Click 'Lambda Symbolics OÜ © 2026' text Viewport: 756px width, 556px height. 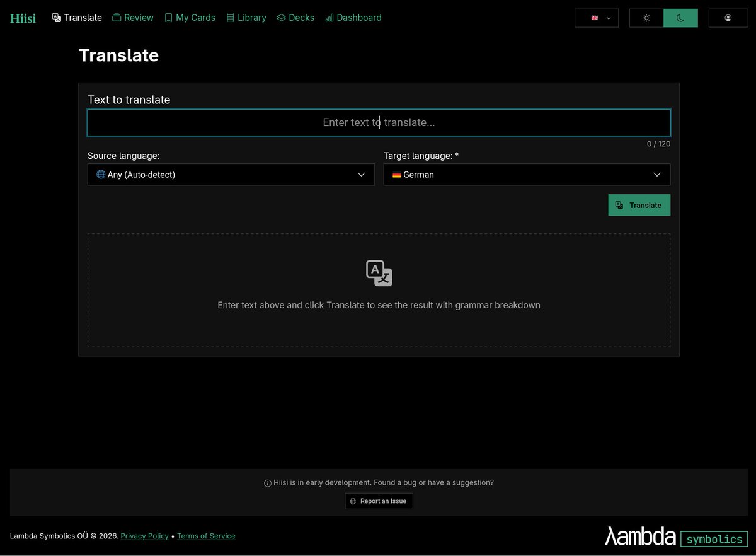click(x=64, y=536)
